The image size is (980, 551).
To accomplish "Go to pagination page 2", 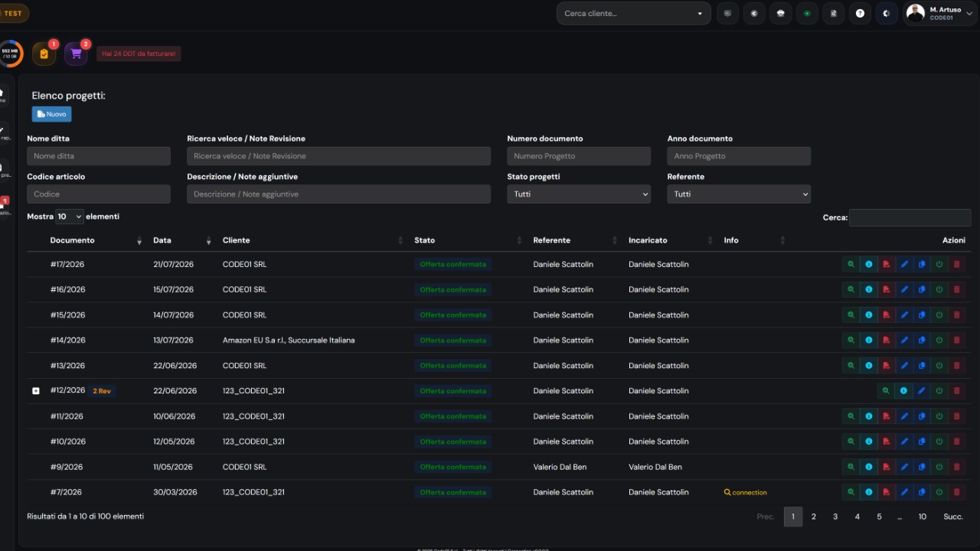I will pyautogui.click(x=814, y=517).
